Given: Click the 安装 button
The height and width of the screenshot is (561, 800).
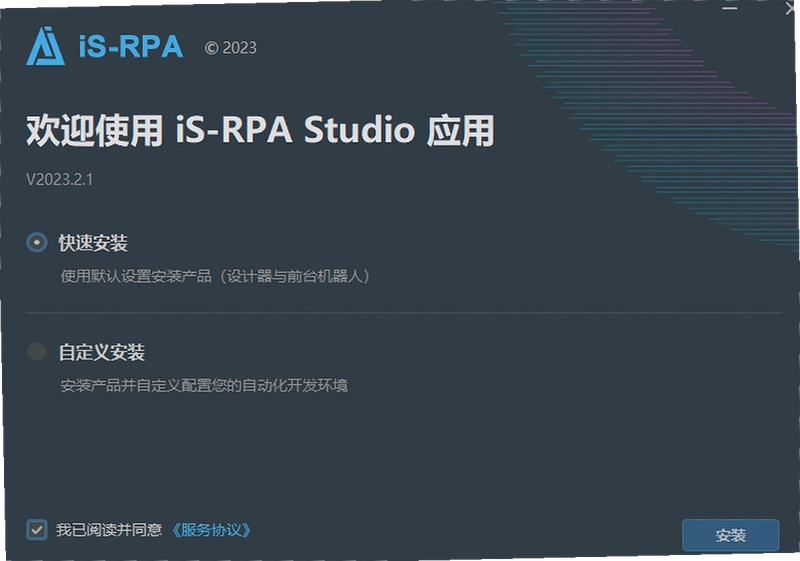Looking at the screenshot, I should point(731,535).
